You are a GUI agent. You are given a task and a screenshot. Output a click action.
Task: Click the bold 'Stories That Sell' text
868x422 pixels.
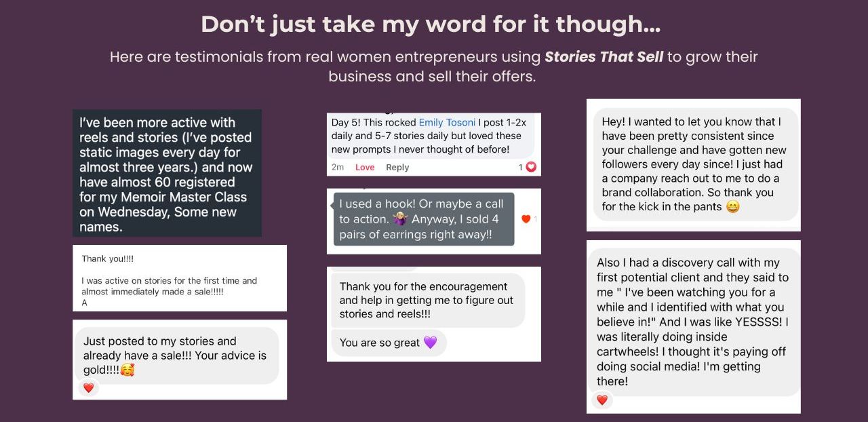coord(604,57)
